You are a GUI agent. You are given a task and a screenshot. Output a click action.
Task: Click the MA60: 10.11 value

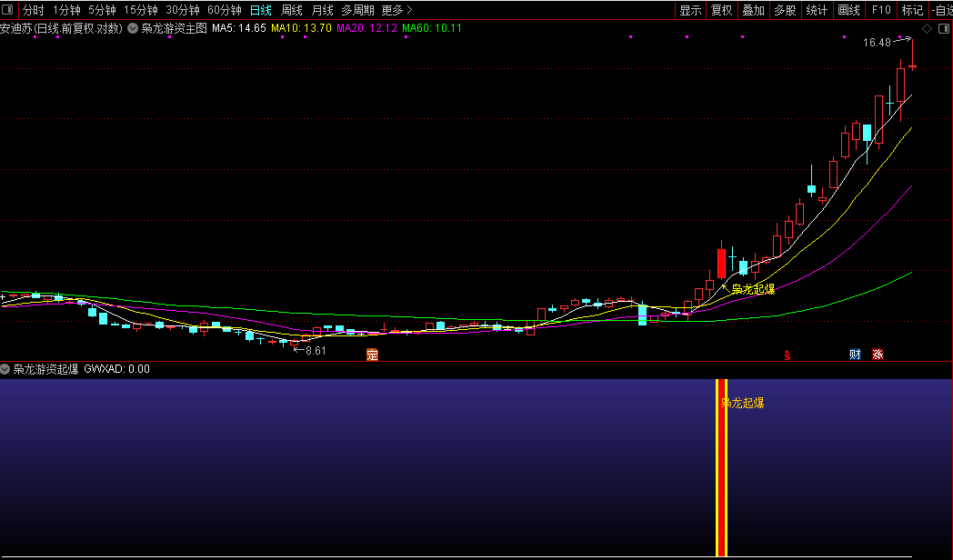coord(432,28)
